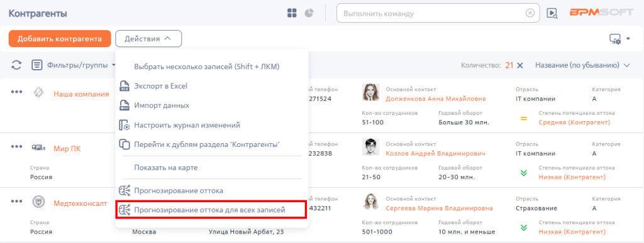Click the photo of Козлов Андрей Владимирович
This screenshot has height=243, width=644.
pos(370,147)
